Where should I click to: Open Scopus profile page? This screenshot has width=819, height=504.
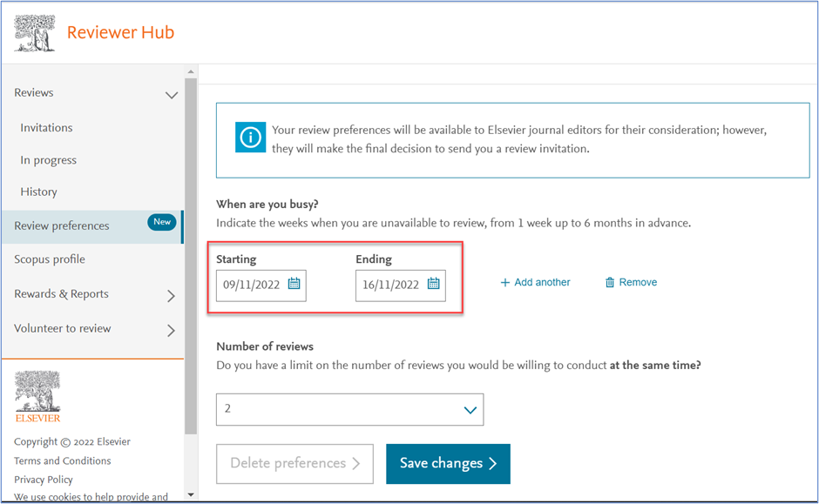(x=50, y=259)
